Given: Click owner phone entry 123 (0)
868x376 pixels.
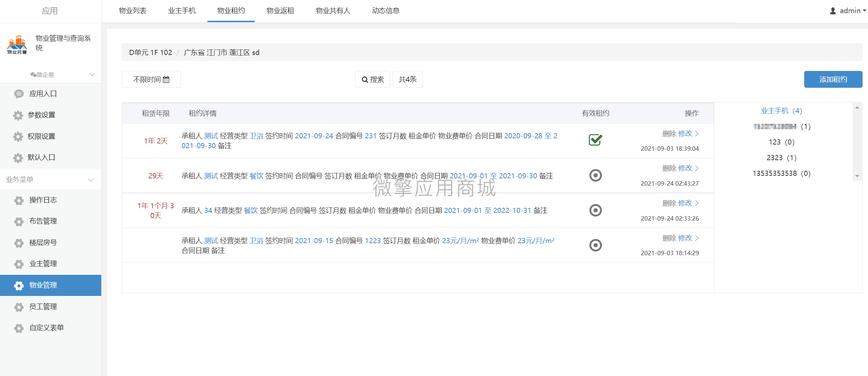Looking at the screenshot, I should coord(782,142).
